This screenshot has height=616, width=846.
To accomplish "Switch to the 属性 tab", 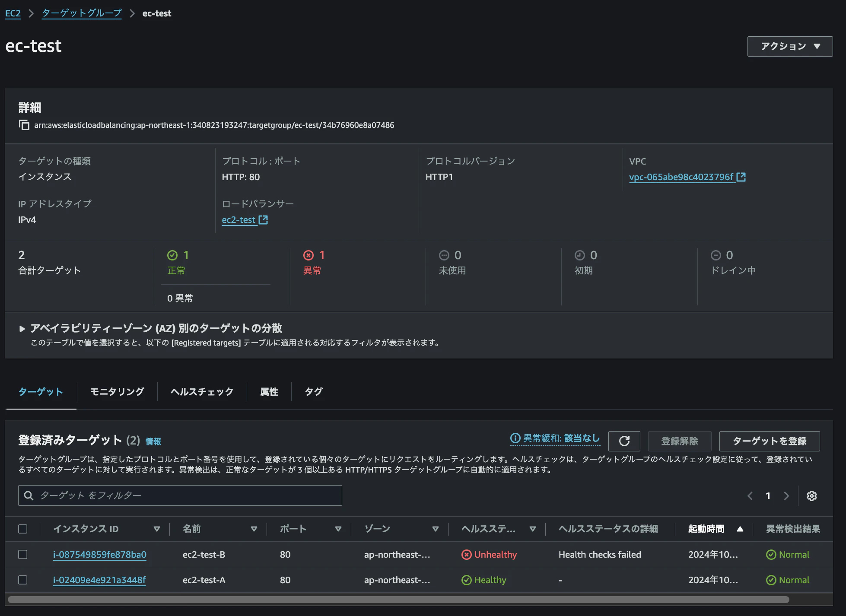I will click(269, 392).
